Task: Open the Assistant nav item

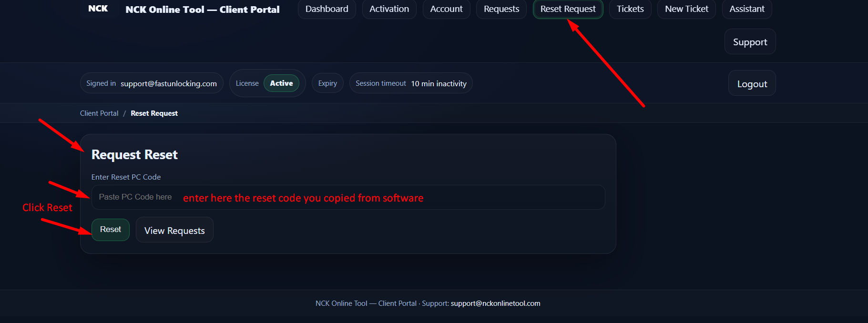Action: tap(747, 9)
